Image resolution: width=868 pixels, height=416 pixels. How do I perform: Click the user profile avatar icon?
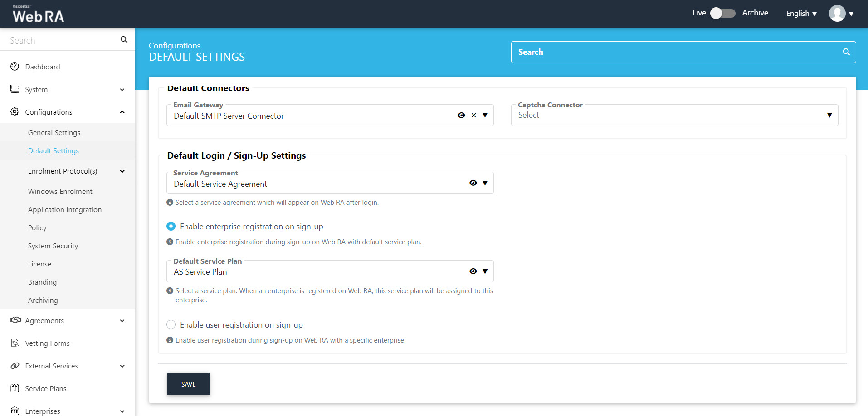pyautogui.click(x=837, y=14)
